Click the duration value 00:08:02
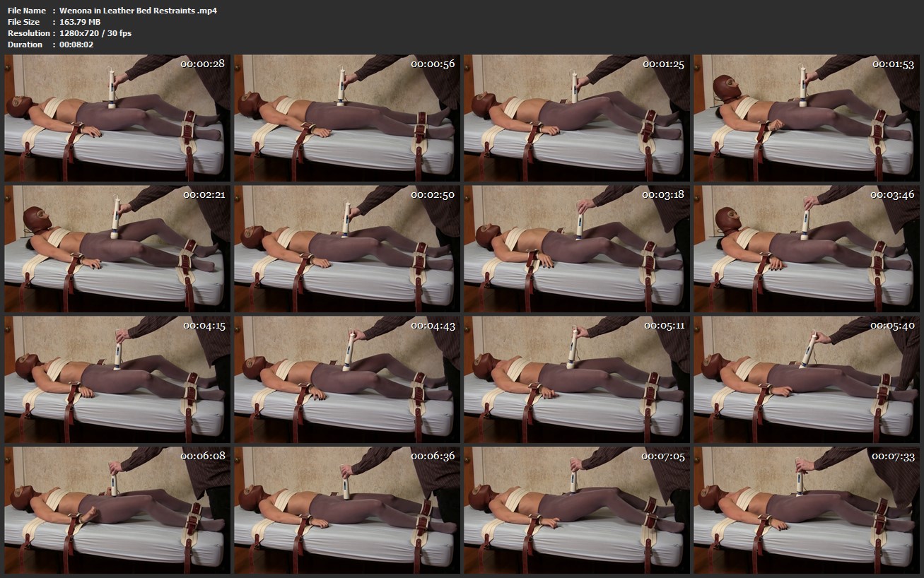Screen dimensions: 924x578 pyautogui.click(x=76, y=45)
